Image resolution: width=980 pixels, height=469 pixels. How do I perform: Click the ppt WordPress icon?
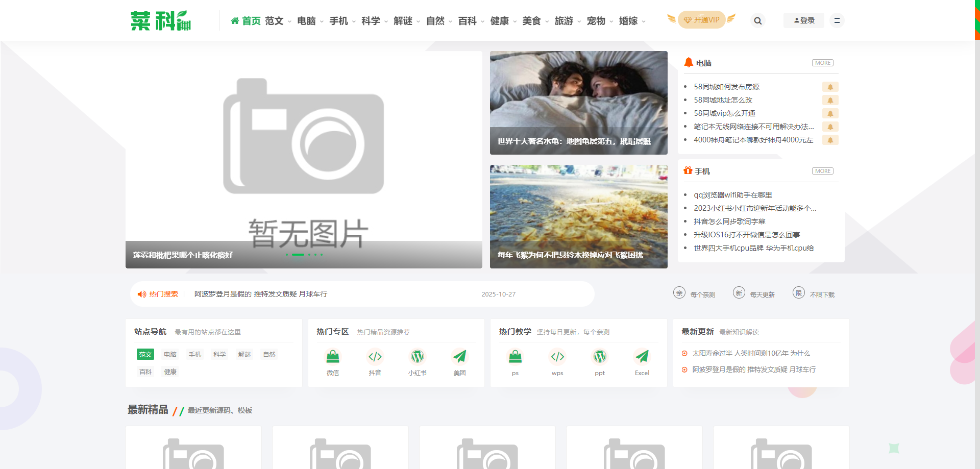(600, 356)
